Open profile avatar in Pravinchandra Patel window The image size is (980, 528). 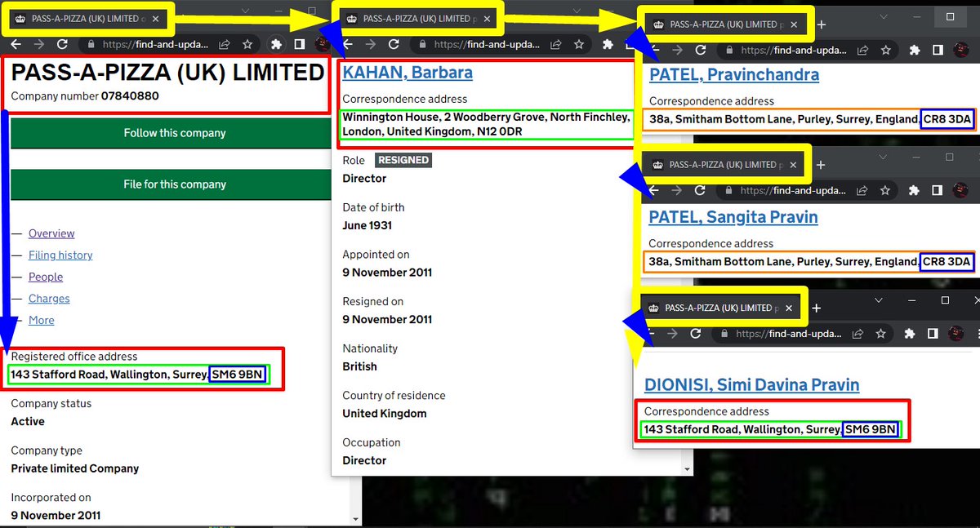960,50
